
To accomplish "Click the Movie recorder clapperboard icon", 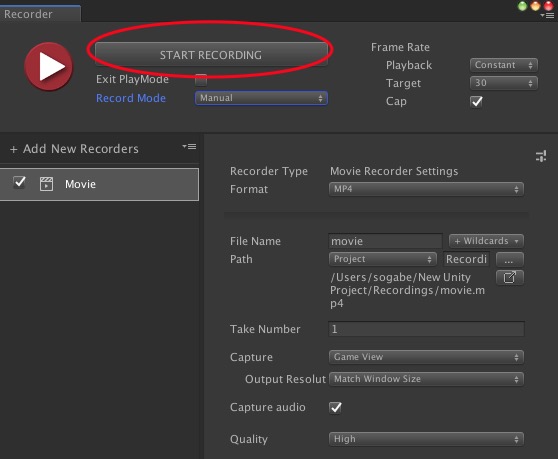I will 46,184.
